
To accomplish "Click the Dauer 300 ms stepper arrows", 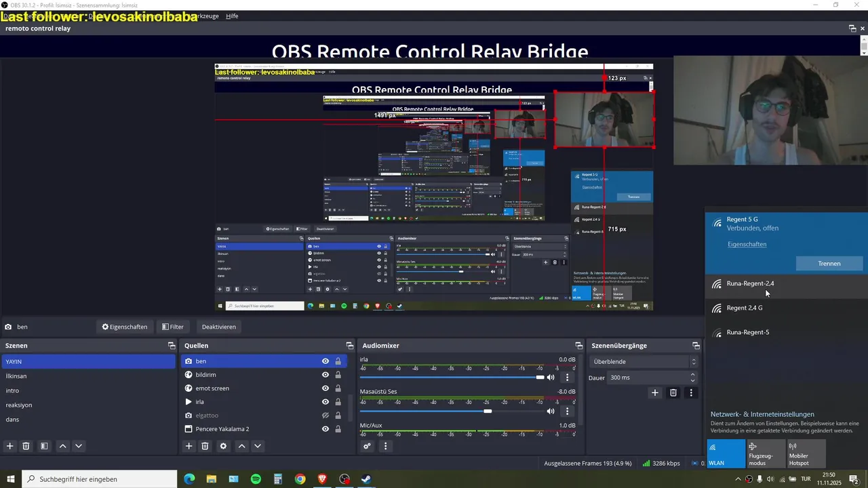I will click(692, 377).
